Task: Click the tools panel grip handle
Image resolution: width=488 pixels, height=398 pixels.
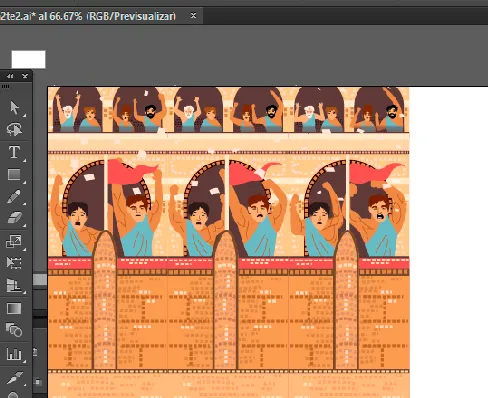Action: (x=6, y=87)
